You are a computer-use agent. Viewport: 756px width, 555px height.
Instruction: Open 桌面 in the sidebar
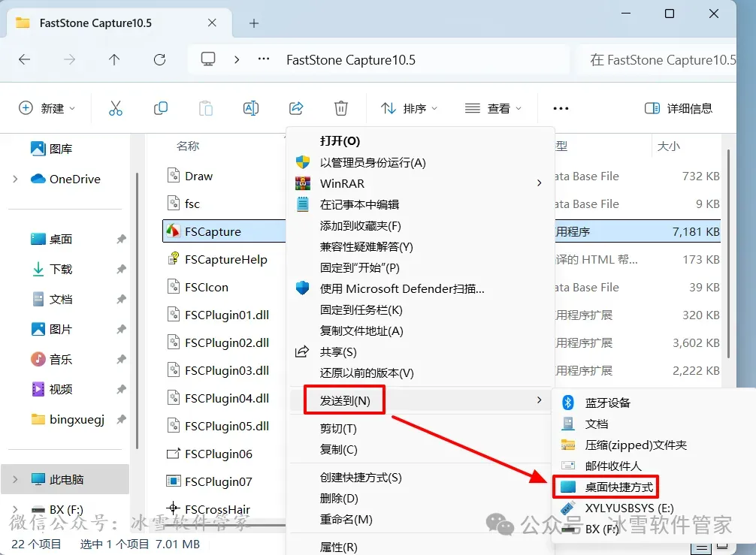(52, 239)
